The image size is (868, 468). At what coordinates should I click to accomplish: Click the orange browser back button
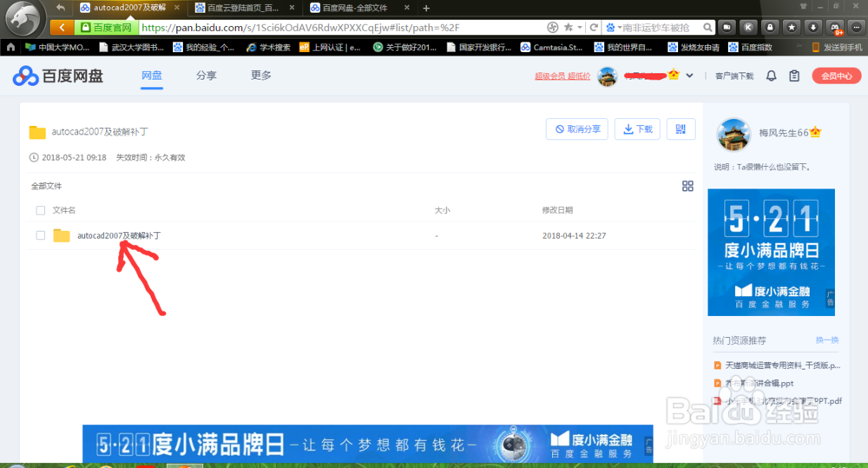[x=62, y=27]
